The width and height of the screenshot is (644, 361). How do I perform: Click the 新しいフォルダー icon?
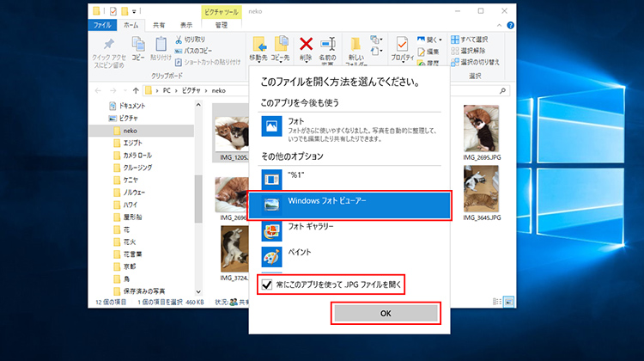point(356,45)
